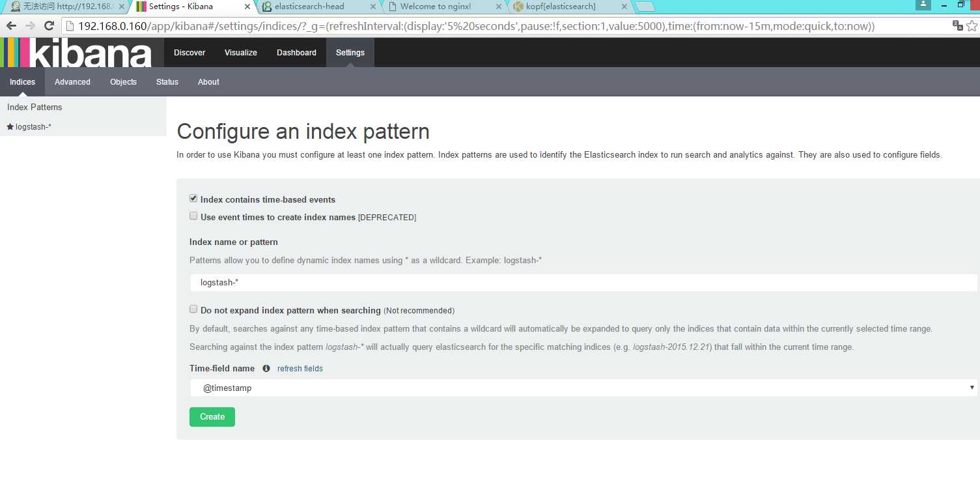Click the 'Index Patterns' sidebar heading
The height and width of the screenshot is (488, 980).
(35, 108)
